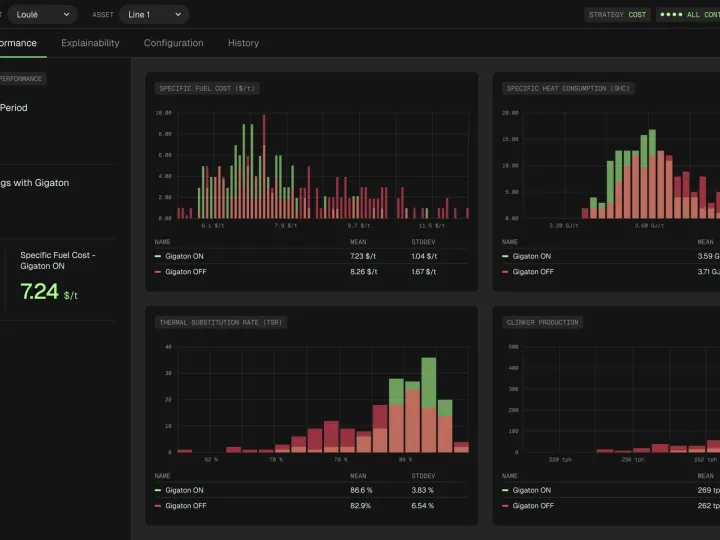Click the 3.83 % stddev value
The image size is (720, 540).
[422, 490]
